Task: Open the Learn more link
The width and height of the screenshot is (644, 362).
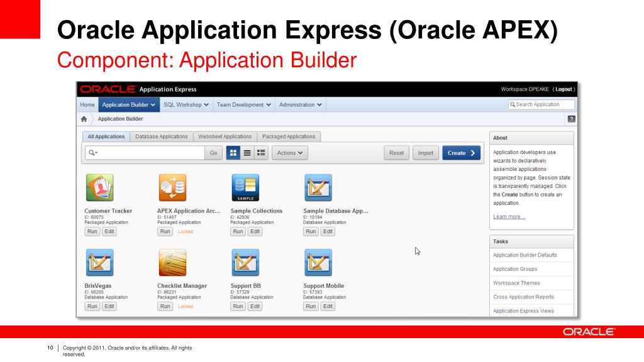Action: pos(509,217)
